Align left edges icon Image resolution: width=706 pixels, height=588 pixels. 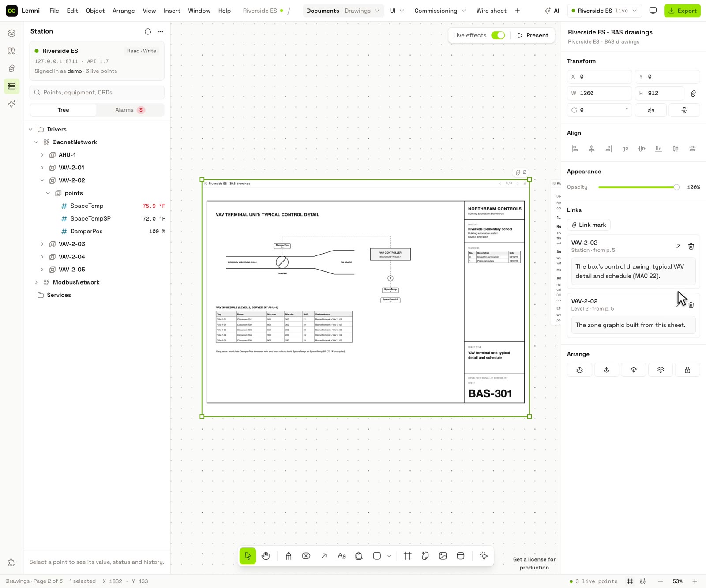575,149
